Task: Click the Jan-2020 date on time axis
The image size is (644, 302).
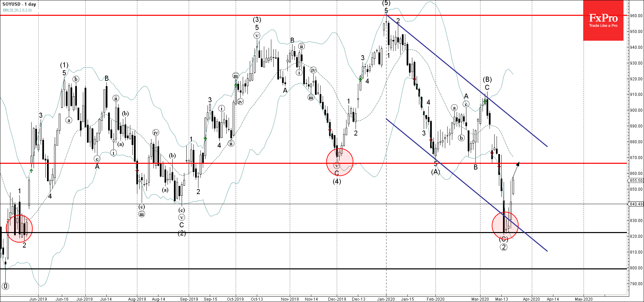Action: click(386, 299)
